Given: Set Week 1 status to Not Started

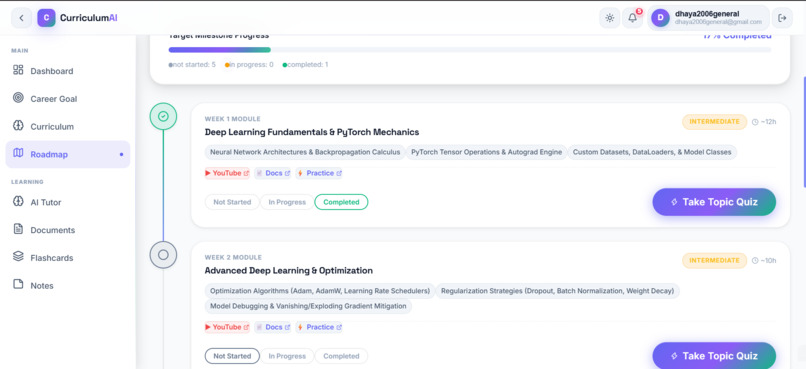Looking at the screenshot, I should (x=232, y=202).
